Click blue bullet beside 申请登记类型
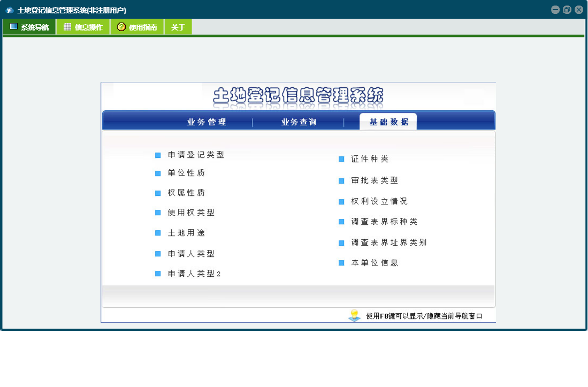The image size is (588, 387). (158, 155)
